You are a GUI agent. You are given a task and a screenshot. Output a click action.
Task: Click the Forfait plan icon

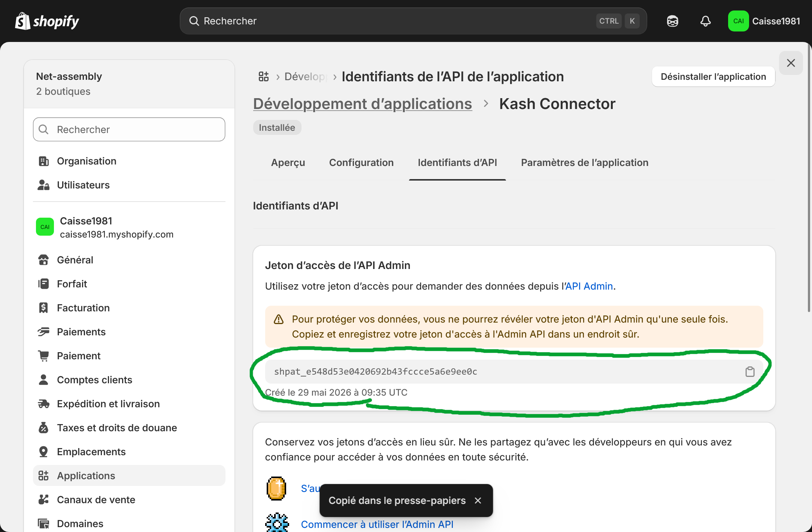click(x=43, y=284)
